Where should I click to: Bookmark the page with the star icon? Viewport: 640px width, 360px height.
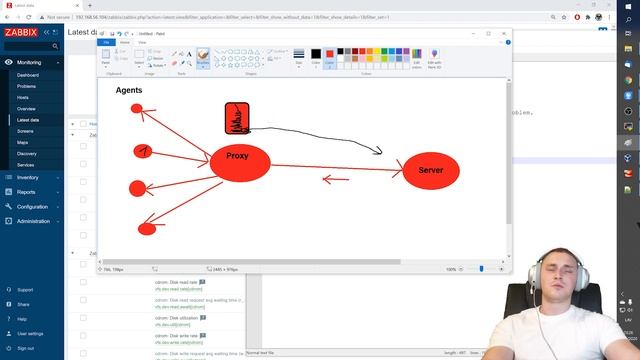(x=564, y=17)
